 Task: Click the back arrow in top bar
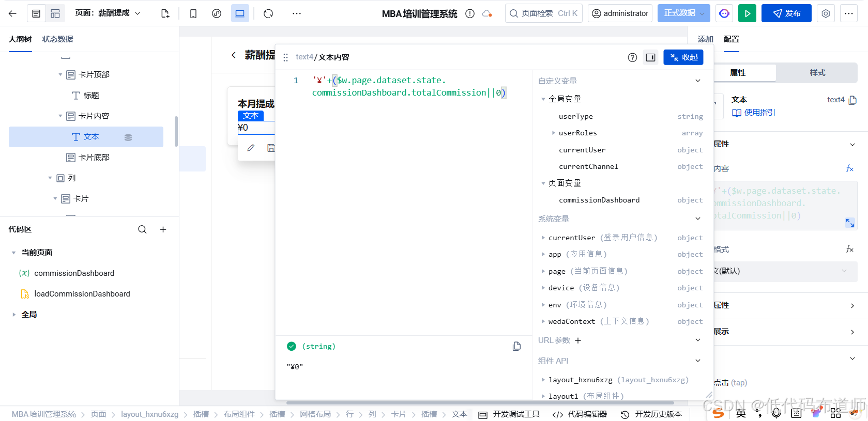click(x=12, y=13)
